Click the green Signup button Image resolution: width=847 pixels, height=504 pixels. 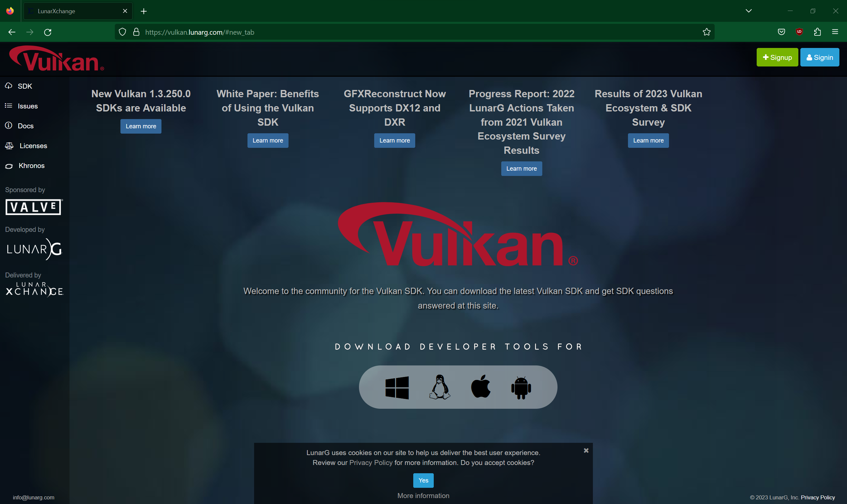click(777, 57)
